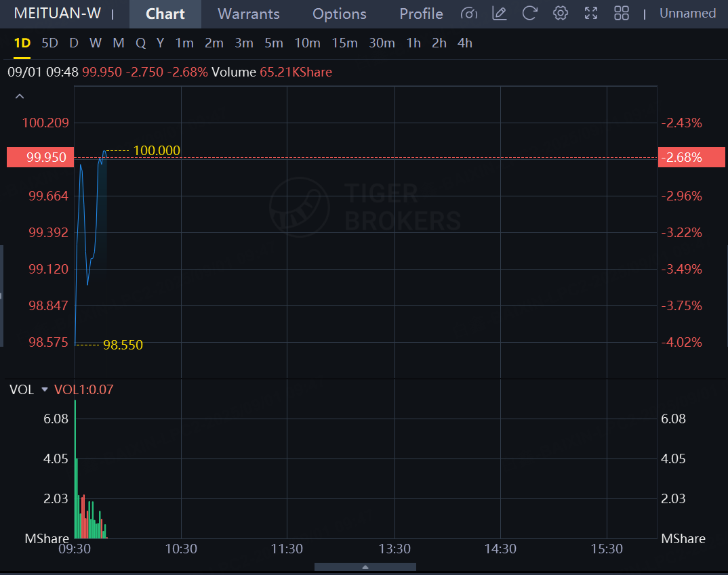Click the Unnamed layout label
728x575 pixels.
687,14
